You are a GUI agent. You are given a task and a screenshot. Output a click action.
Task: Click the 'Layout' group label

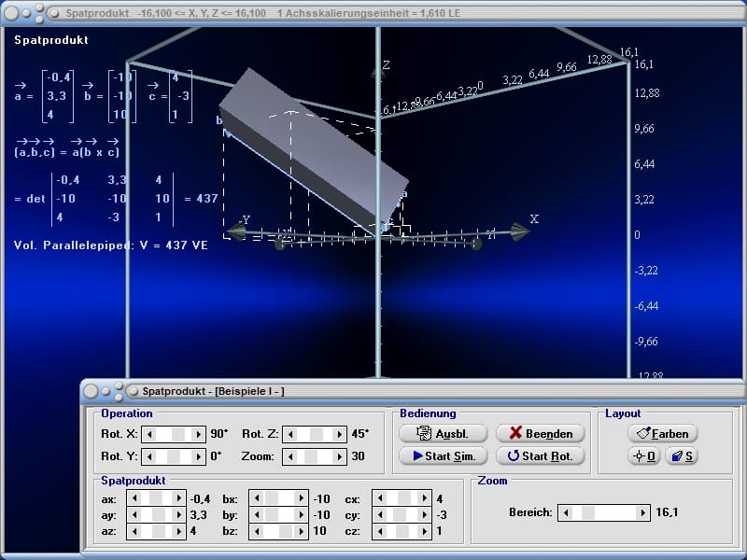point(623,413)
